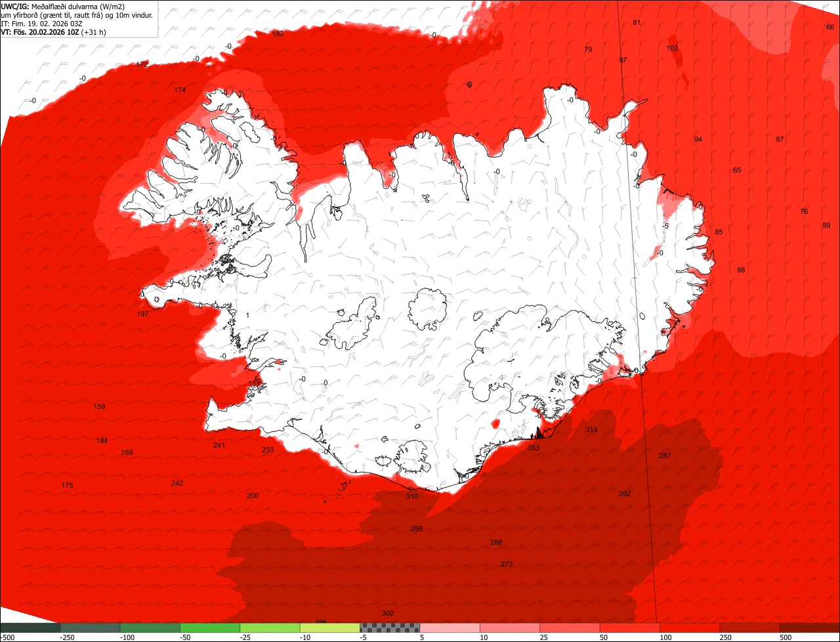Select the 'IT: Fim. 19. 02. 2026 03Z' line
840x642 pixels.
(x=42, y=24)
